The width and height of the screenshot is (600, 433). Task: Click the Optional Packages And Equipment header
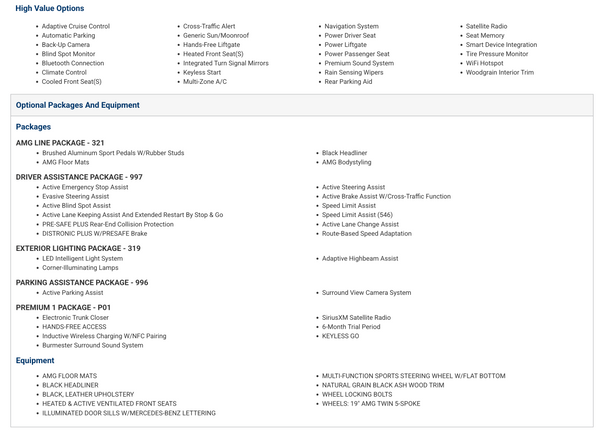tap(78, 105)
